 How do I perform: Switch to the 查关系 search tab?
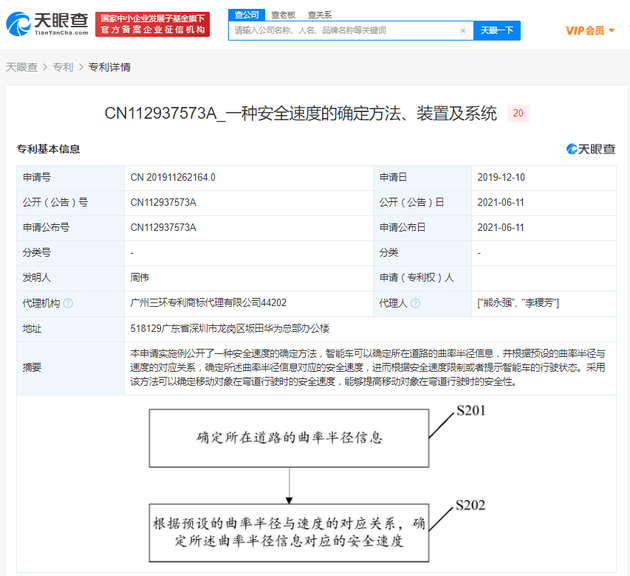pos(319,15)
